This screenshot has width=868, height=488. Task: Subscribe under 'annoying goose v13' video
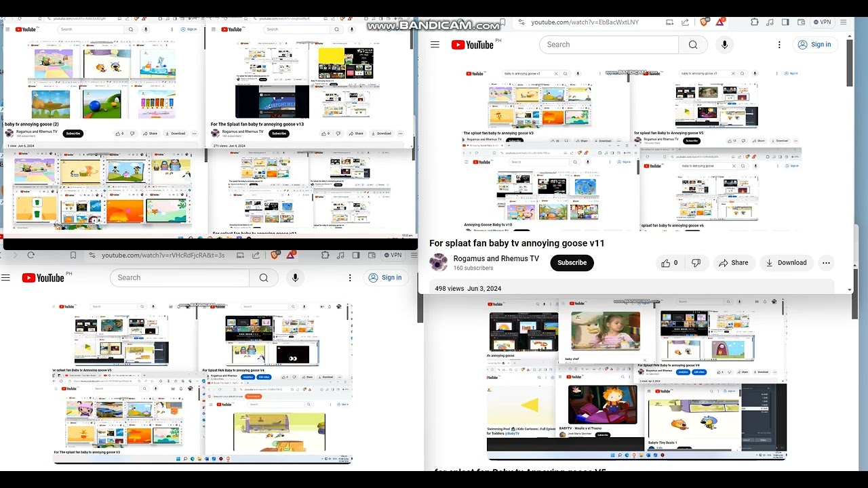(x=279, y=134)
